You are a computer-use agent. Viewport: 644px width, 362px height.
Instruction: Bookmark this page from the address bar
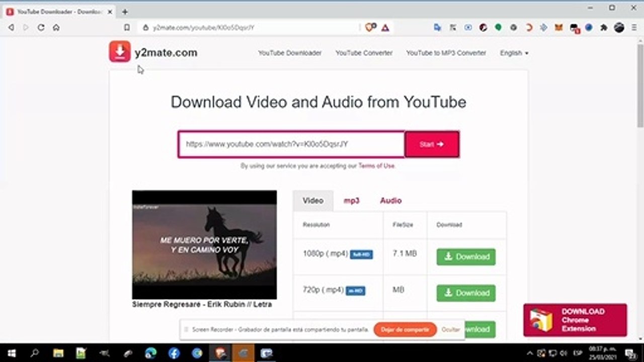click(x=127, y=28)
